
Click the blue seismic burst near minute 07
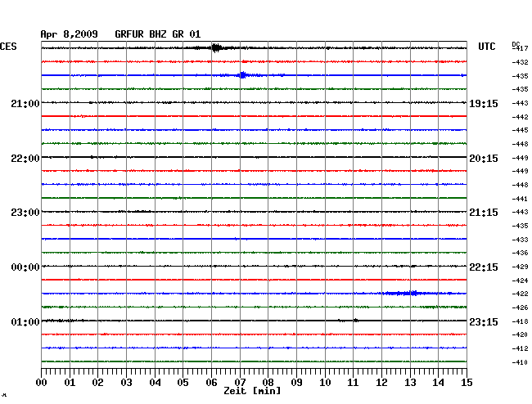tap(242, 75)
